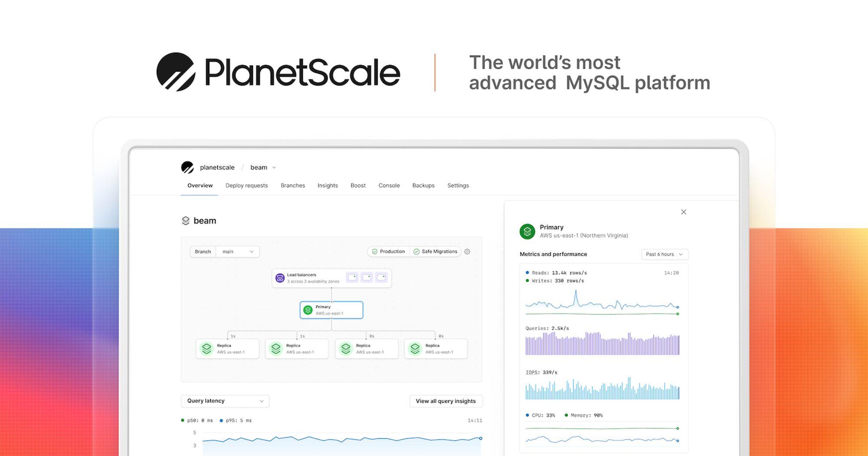Click the Reads: 13.4k rows/s legend

(556, 273)
